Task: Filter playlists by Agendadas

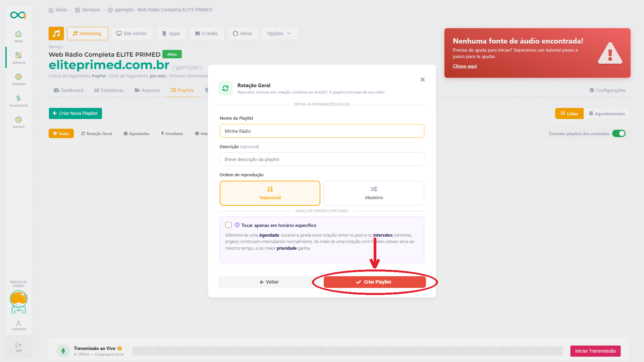Action: [x=137, y=133]
